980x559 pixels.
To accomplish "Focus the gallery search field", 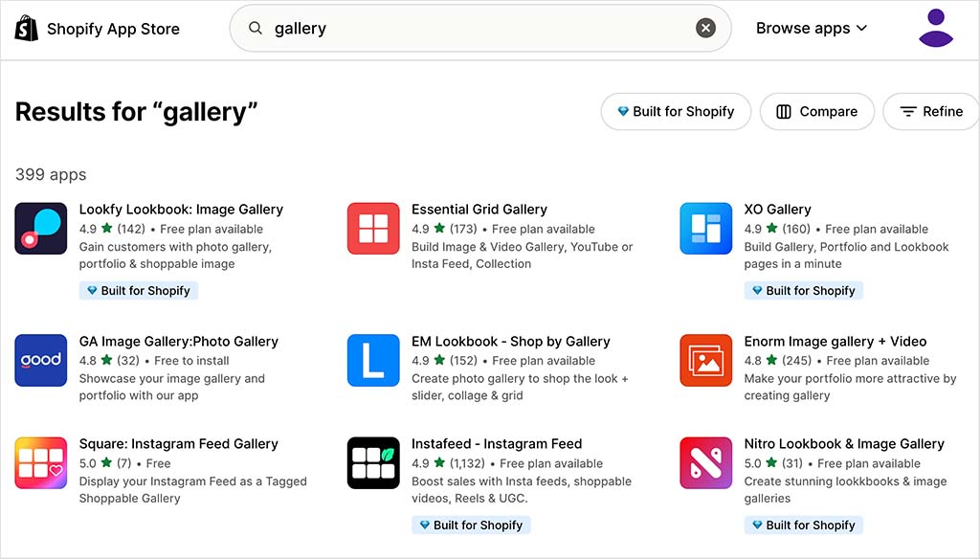I will pyautogui.click(x=479, y=29).
